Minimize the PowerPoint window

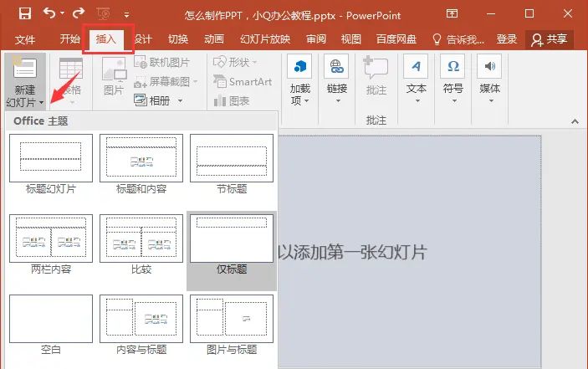point(491,14)
